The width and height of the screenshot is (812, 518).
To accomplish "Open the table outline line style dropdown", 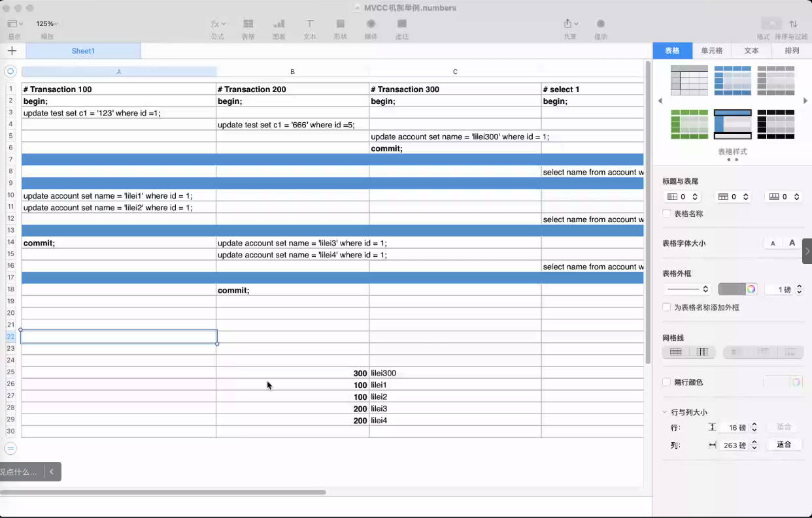I will point(688,289).
